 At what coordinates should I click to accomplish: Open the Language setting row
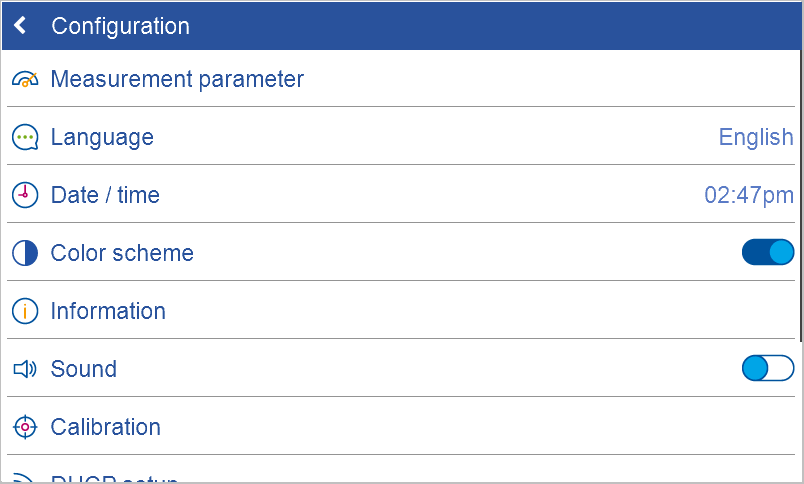click(102, 137)
